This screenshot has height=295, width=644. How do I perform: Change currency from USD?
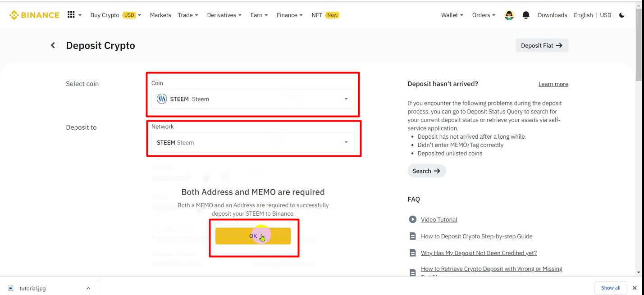(x=606, y=15)
